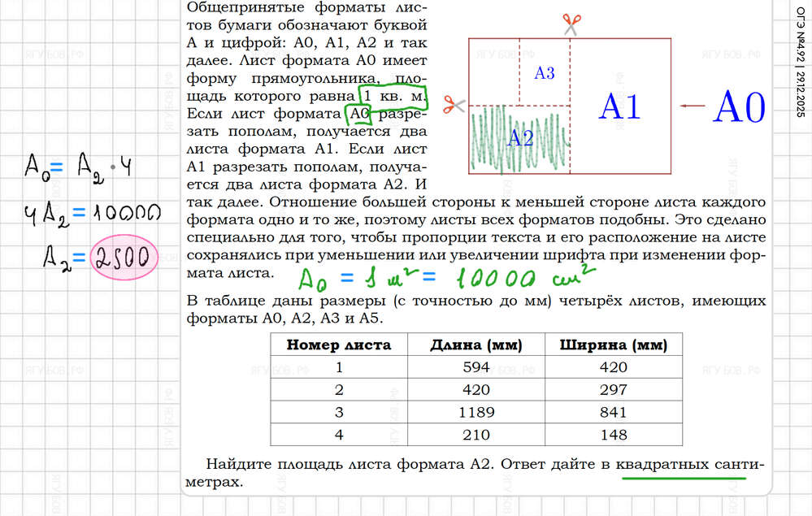The image size is (812, 516).
Task: Select the large blue A0 label
Action: tap(739, 107)
